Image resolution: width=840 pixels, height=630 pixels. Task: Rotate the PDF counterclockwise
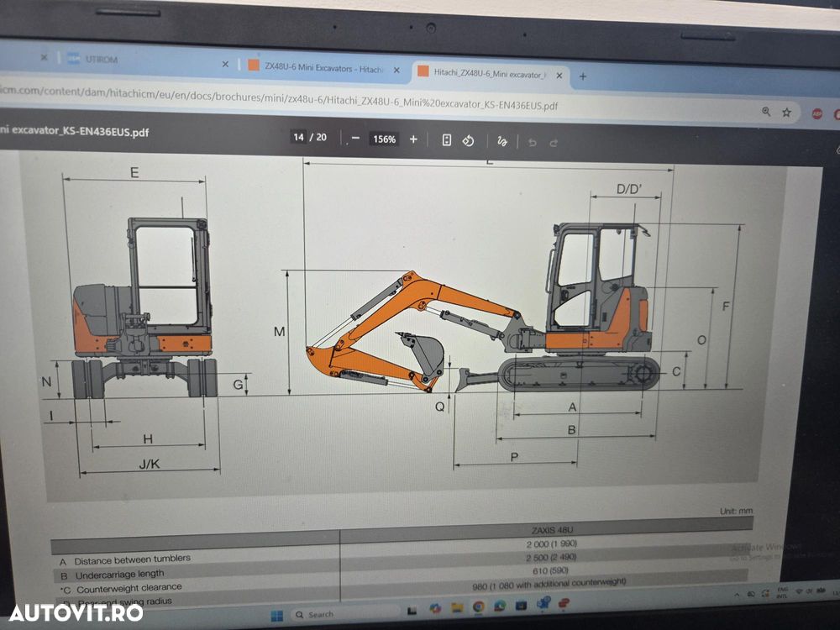[x=468, y=141]
